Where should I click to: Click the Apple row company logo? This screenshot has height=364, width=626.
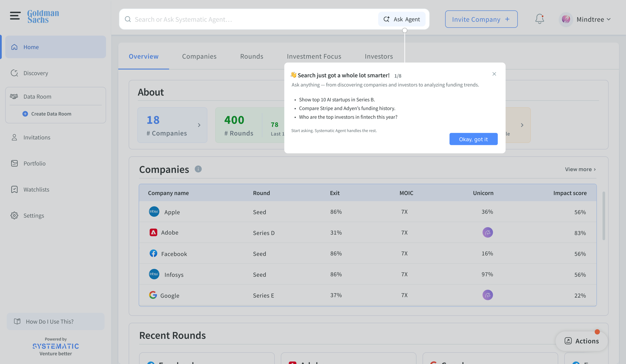coord(154,211)
